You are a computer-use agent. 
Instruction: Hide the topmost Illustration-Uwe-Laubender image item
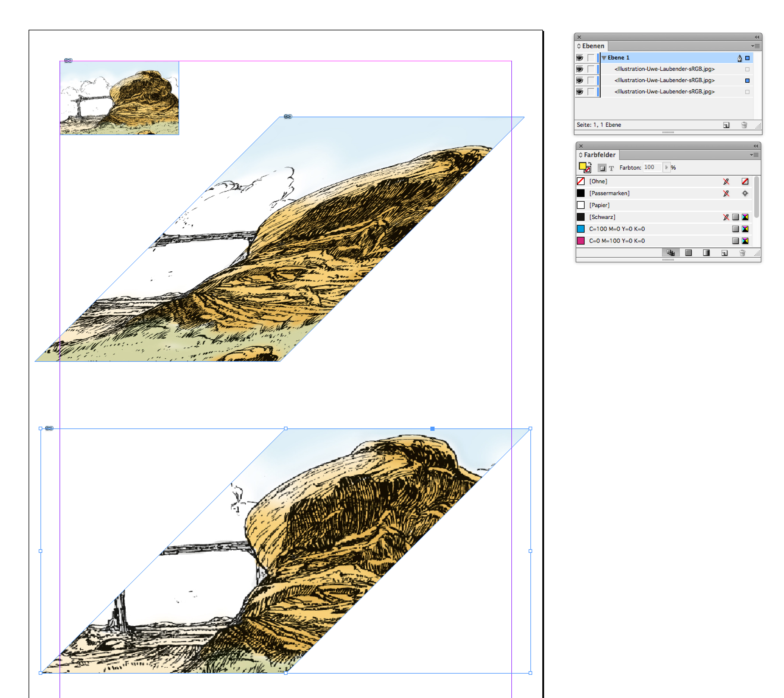click(x=580, y=69)
